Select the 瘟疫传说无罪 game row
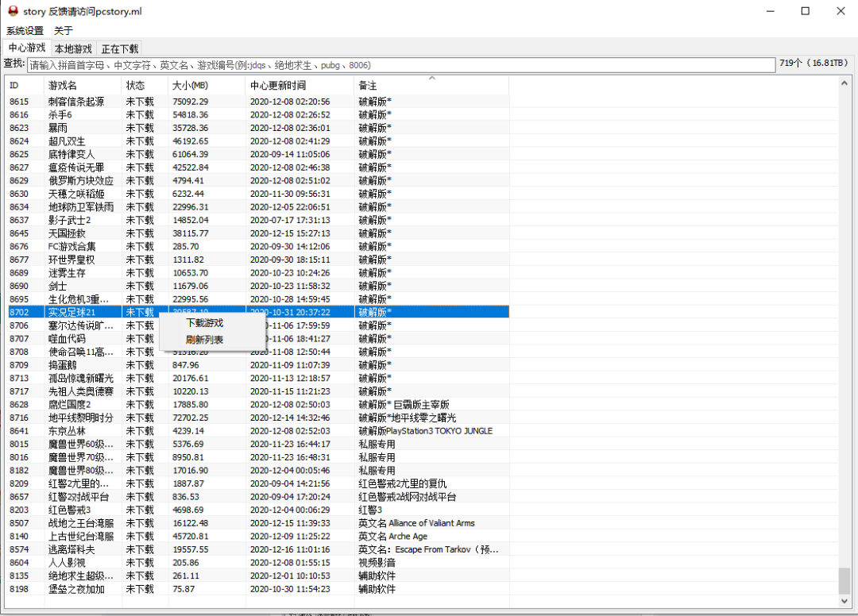The width and height of the screenshot is (858, 616). pos(257,167)
